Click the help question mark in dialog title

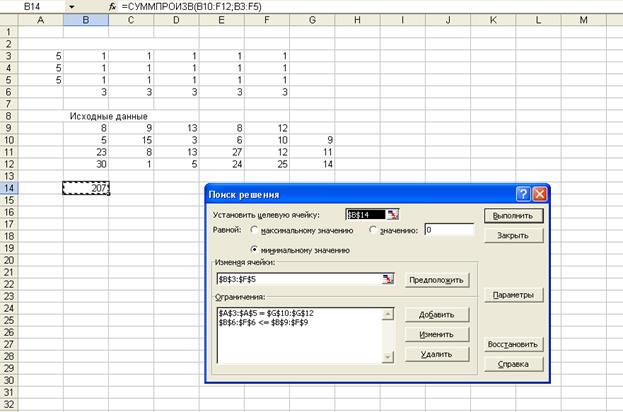(523, 194)
